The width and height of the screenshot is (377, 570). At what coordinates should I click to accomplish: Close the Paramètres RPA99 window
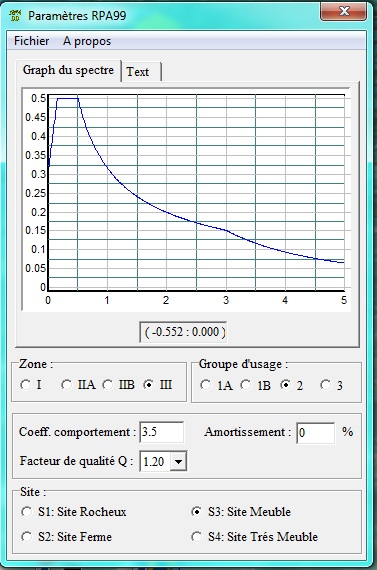tap(344, 12)
